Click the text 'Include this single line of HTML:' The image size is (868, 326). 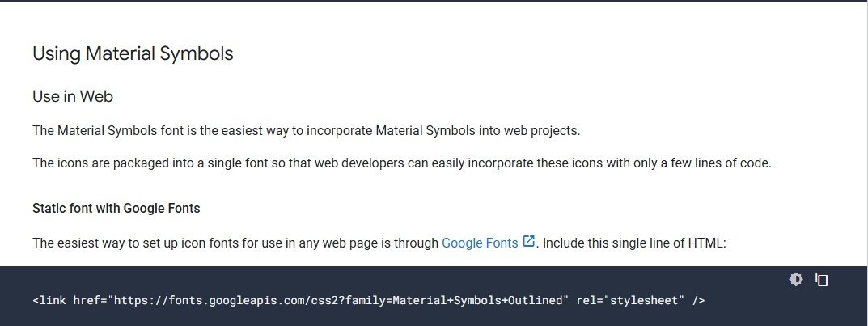(x=634, y=243)
